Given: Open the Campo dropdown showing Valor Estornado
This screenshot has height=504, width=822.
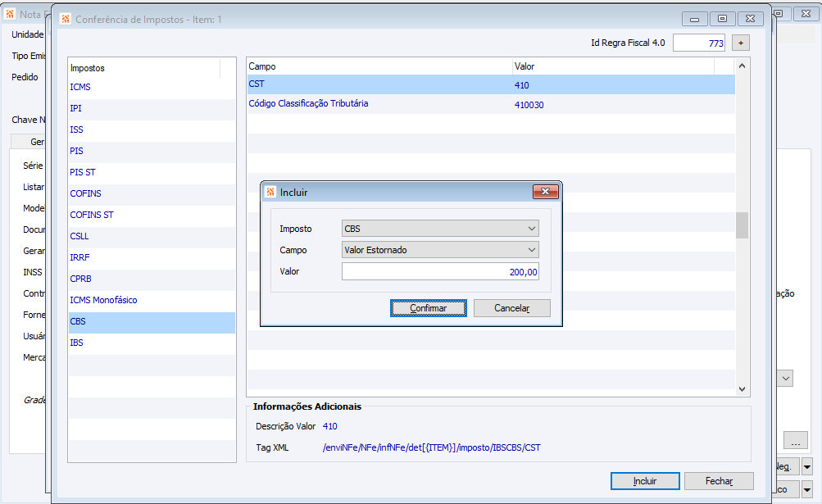Looking at the screenshot, I should point(440,250).
